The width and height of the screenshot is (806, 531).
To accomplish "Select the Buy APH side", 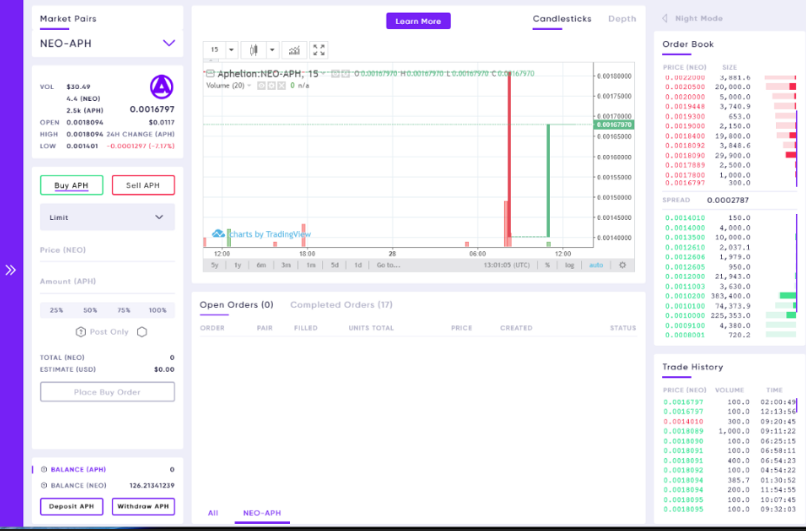I will [71, 185].
